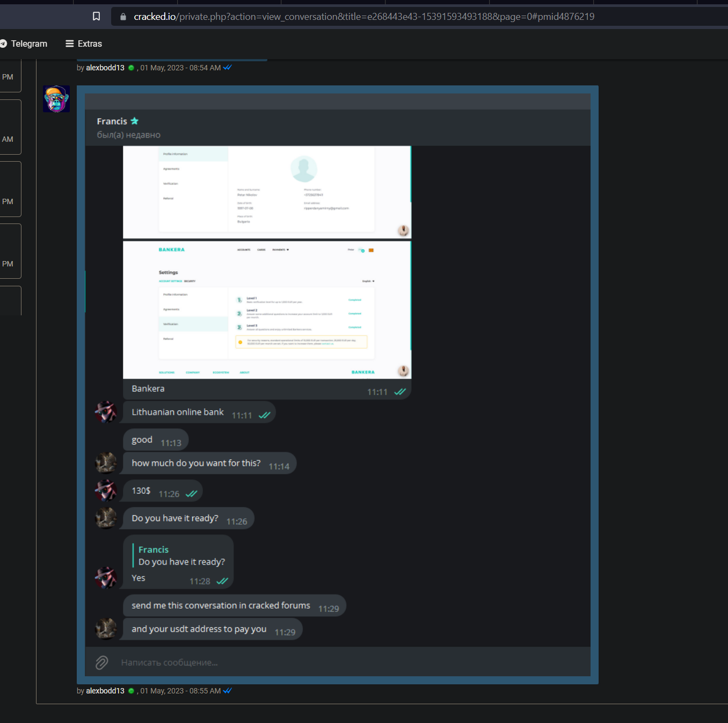Click Francis avatar beside usdt address message
The width and height of the screenshot is (728, 723).
click(106, 628)
